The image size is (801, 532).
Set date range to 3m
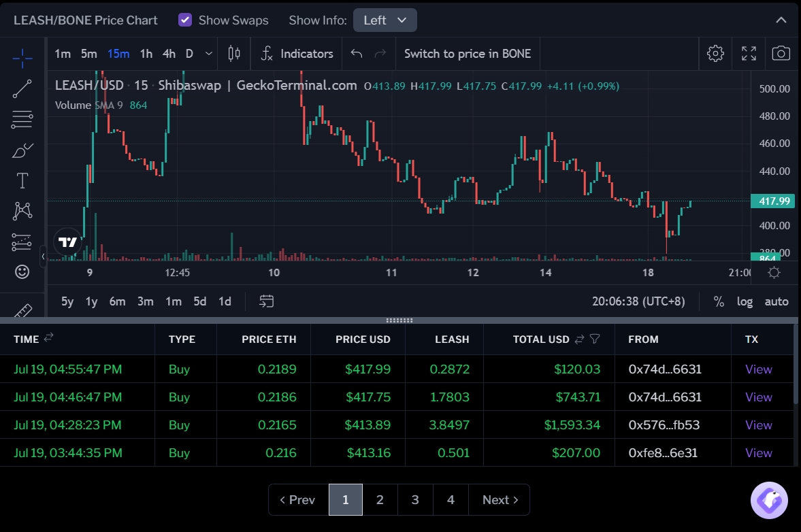(x=146, y=301)
